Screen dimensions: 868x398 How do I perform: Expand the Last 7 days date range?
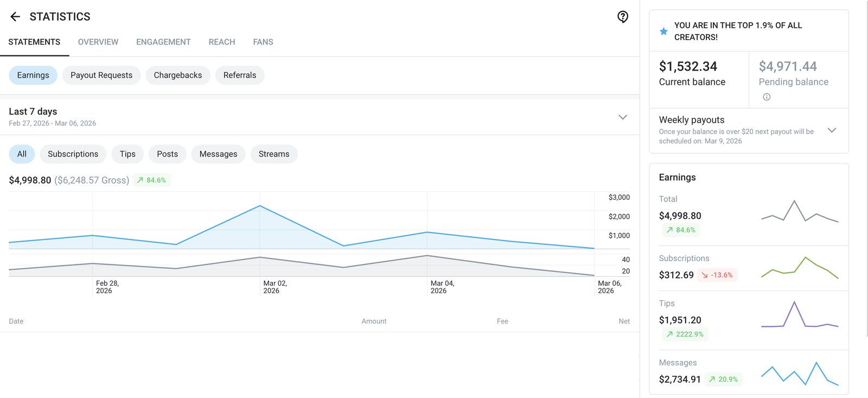pyautogui.click(x=623, y=117)
